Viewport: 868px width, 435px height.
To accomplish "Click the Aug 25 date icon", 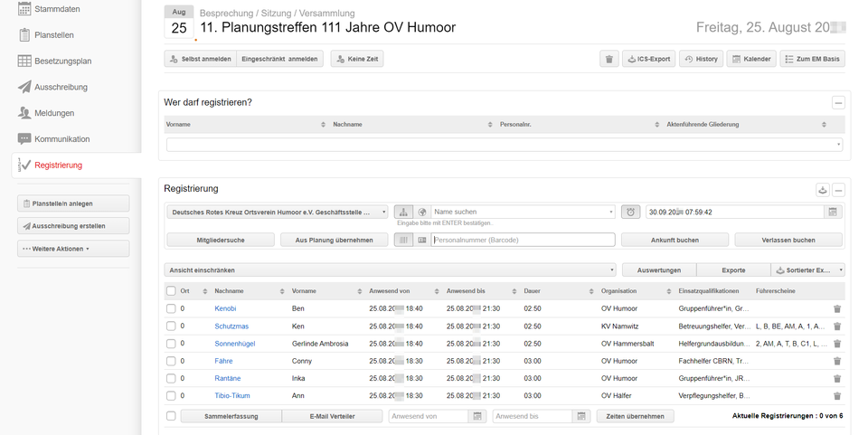I will click(x=179, y=22).
